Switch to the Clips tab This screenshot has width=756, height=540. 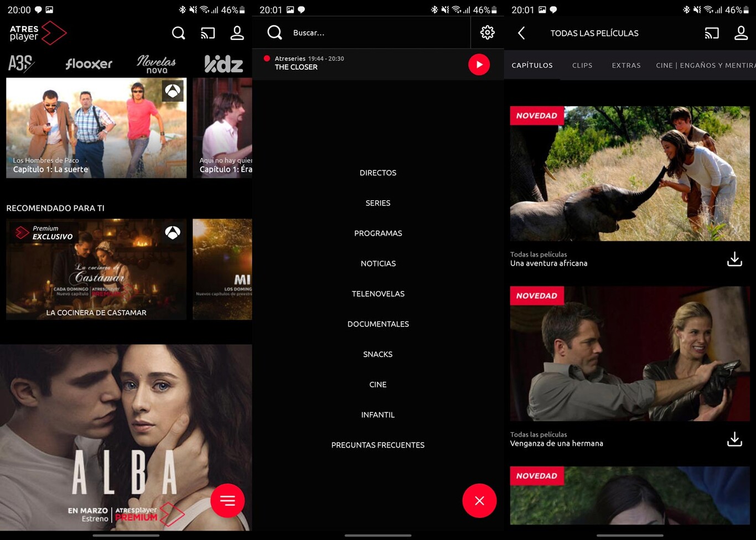pos(582,65)
